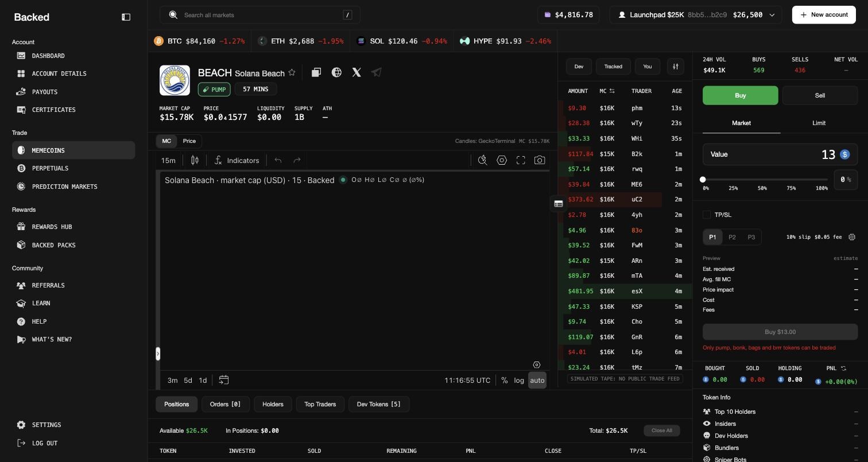The width and height of the screenshot is (868, 462).
Task: Open price scale settings gear on chart
Action: (x=536, y=365)
